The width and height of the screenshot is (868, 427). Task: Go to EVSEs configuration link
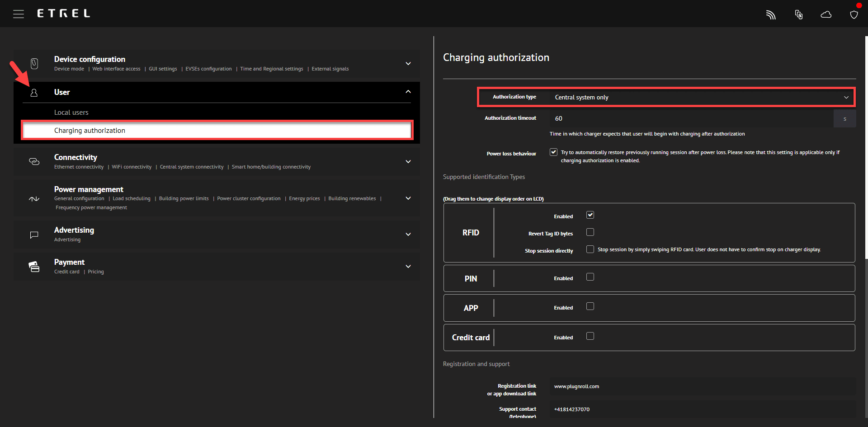click(208, 69)
